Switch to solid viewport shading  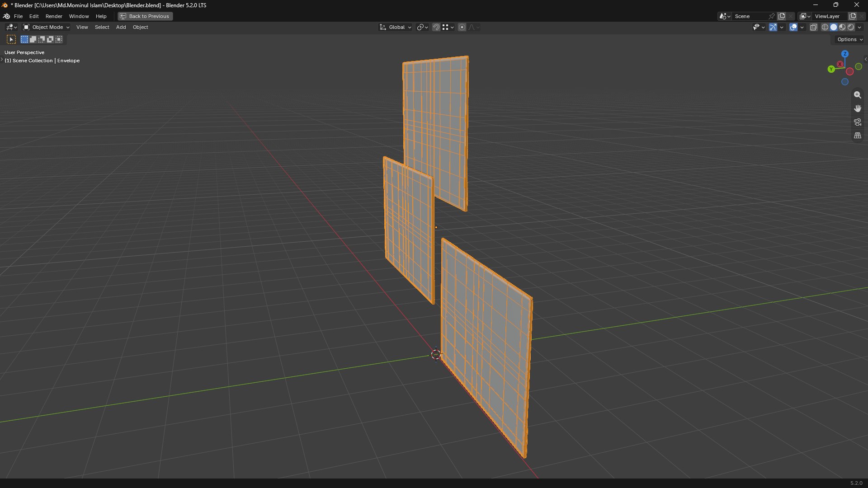[x=834, y=27]
